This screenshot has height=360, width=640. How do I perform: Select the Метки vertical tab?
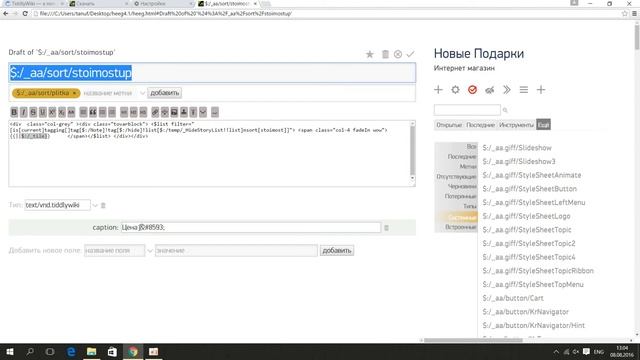pyautogui.click(x=468, y=167)
